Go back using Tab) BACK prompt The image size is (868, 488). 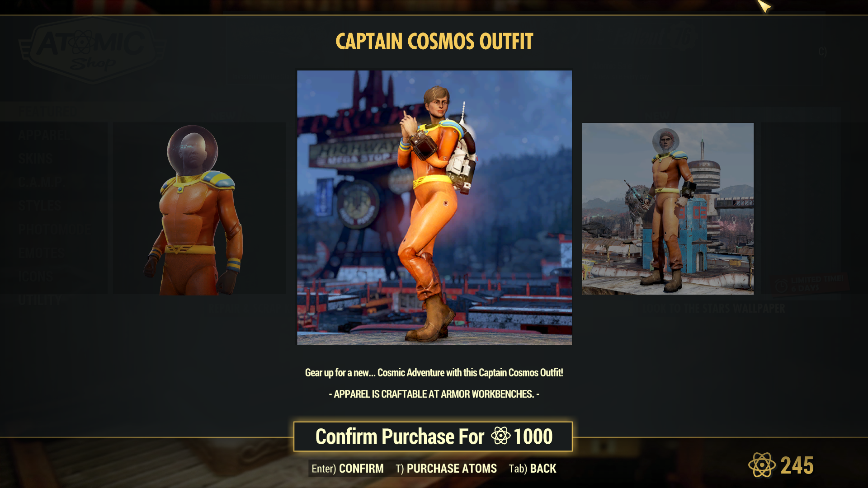click(x=533, y=469)
